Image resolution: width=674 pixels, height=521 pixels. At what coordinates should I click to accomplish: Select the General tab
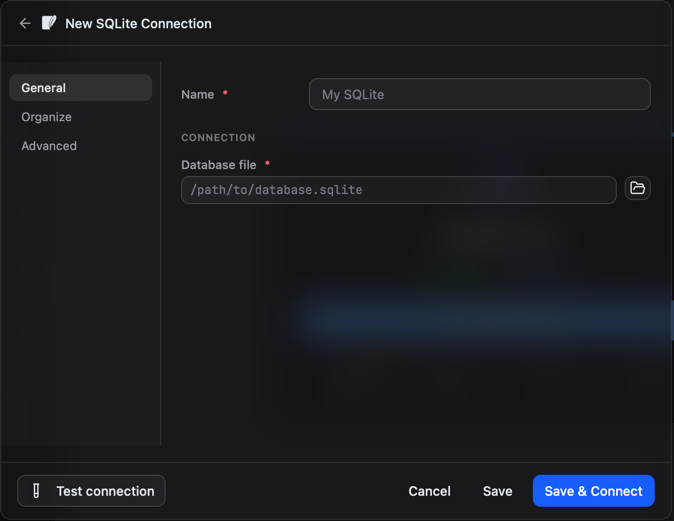80,88
